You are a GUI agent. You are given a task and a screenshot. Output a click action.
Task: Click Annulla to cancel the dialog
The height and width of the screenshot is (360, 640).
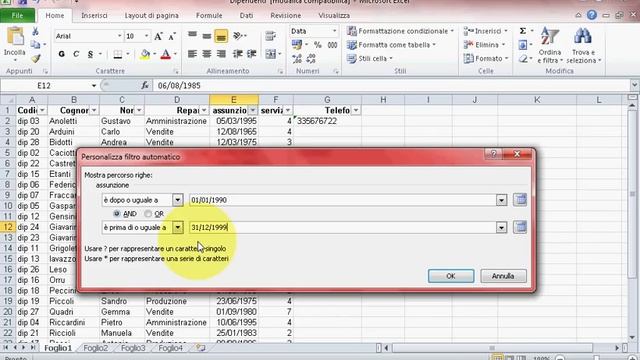tap(503, 276)
